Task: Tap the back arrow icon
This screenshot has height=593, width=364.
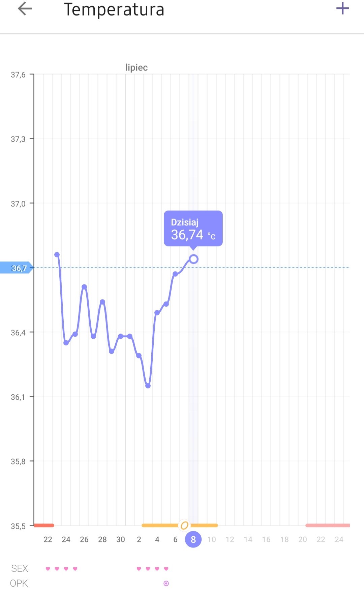Action: pyautogui.click(x=25, y=9)
